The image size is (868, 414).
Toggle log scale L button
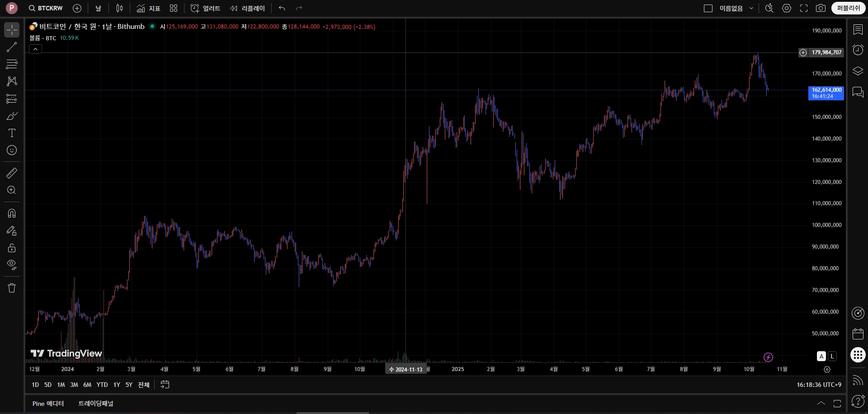832,356
